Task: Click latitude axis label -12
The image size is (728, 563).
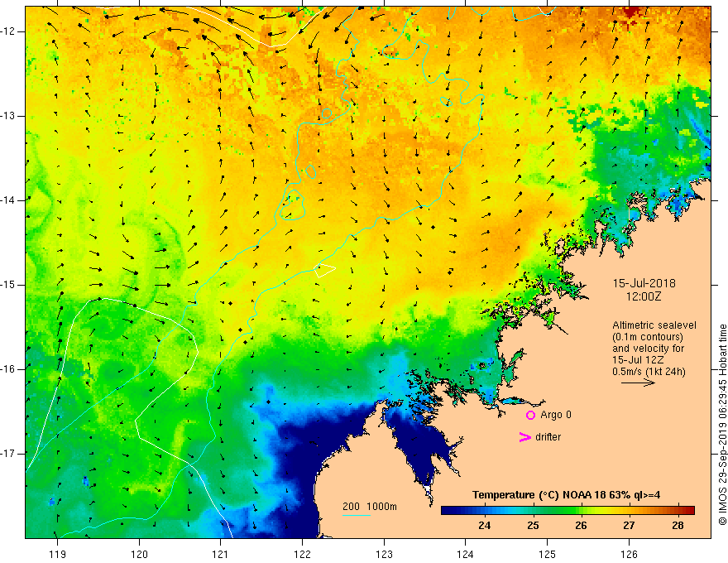Action: 9,31
